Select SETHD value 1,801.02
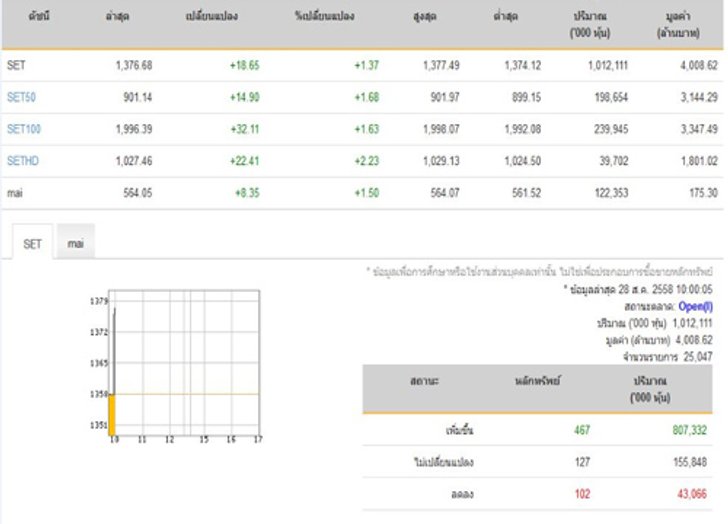728x524 pixels. point(699,161)
